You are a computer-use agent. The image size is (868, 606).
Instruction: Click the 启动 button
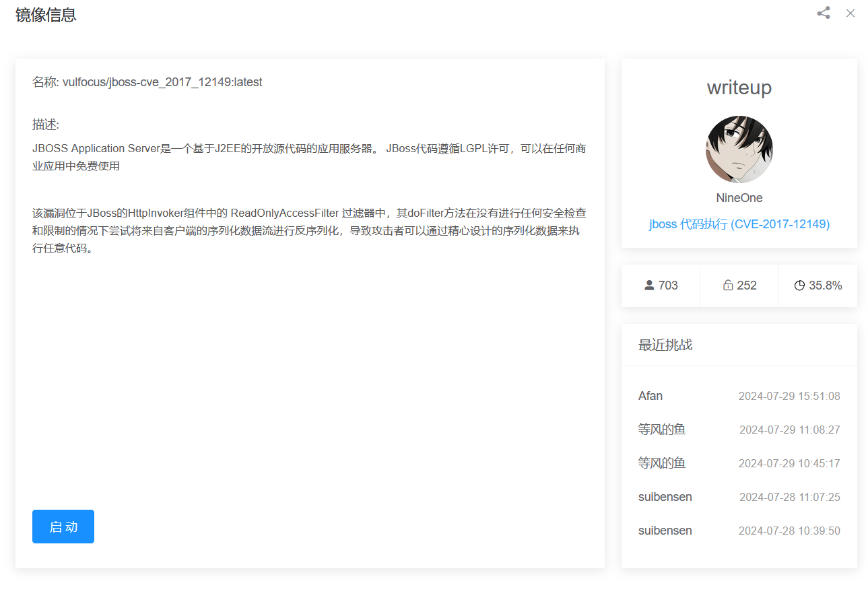[63, 527]
